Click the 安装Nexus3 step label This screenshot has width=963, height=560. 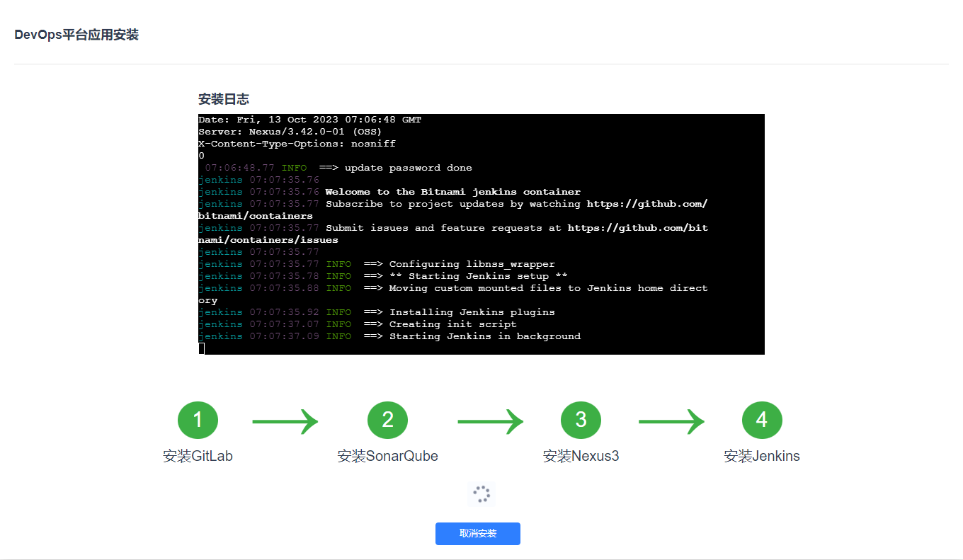point(581,456)
